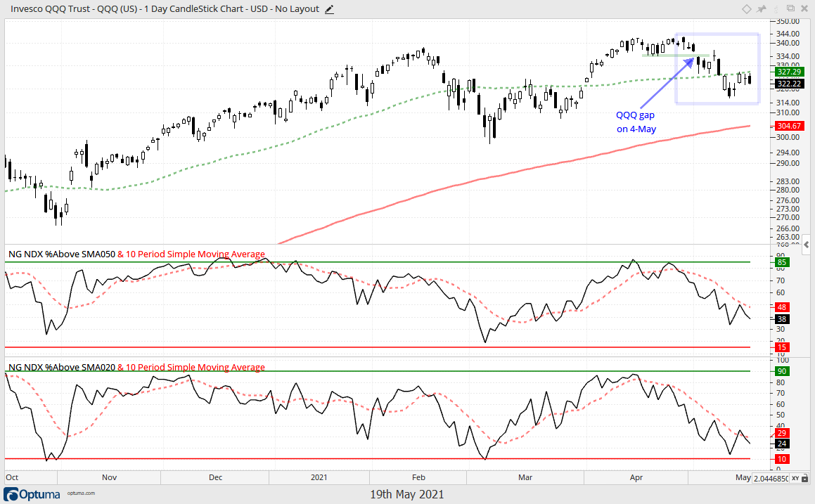Click the '19th May 2021' date text
815x504 pixels.
coord(407,494)
